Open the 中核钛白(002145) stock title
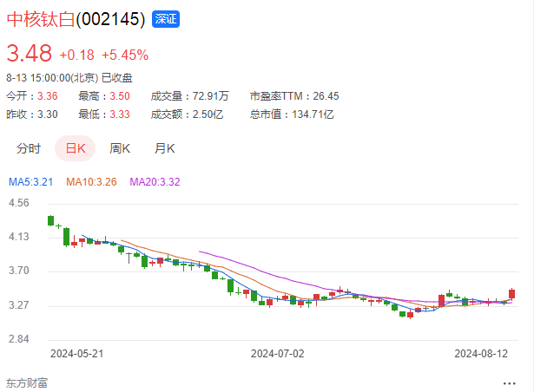This screenshot has width=534, height=392. (x=76, y=19)
